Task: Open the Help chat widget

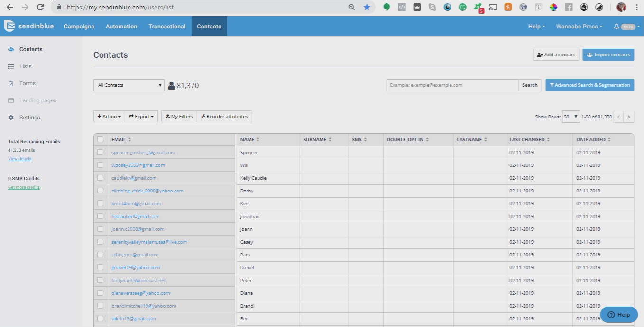Action: pyautogui.click(x=619, y=314)
